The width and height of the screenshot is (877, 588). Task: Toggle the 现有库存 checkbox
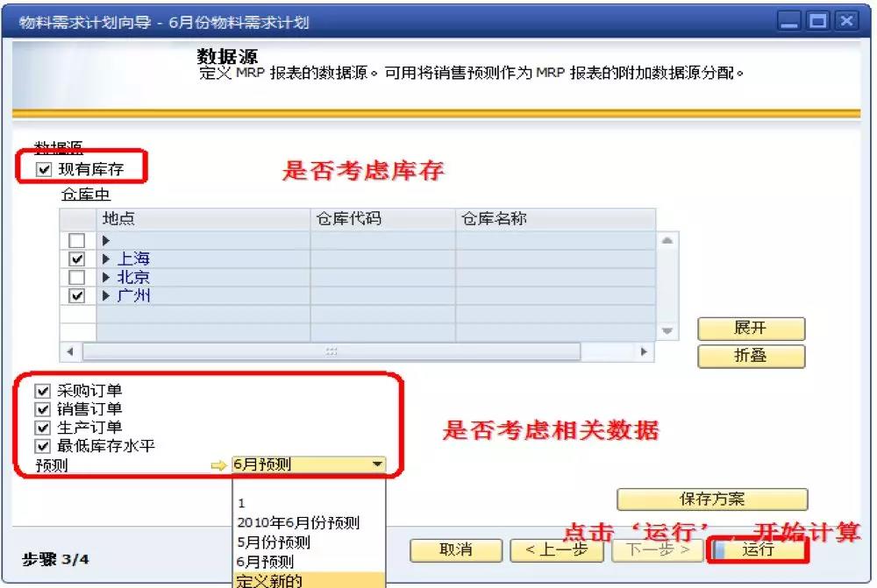coord(45,170)
